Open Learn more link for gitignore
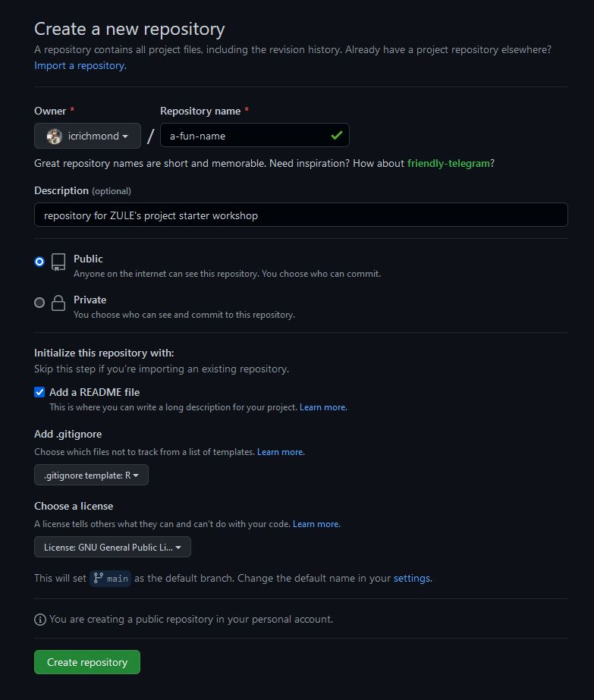594x700 pixels. click(x=281, y=452)
